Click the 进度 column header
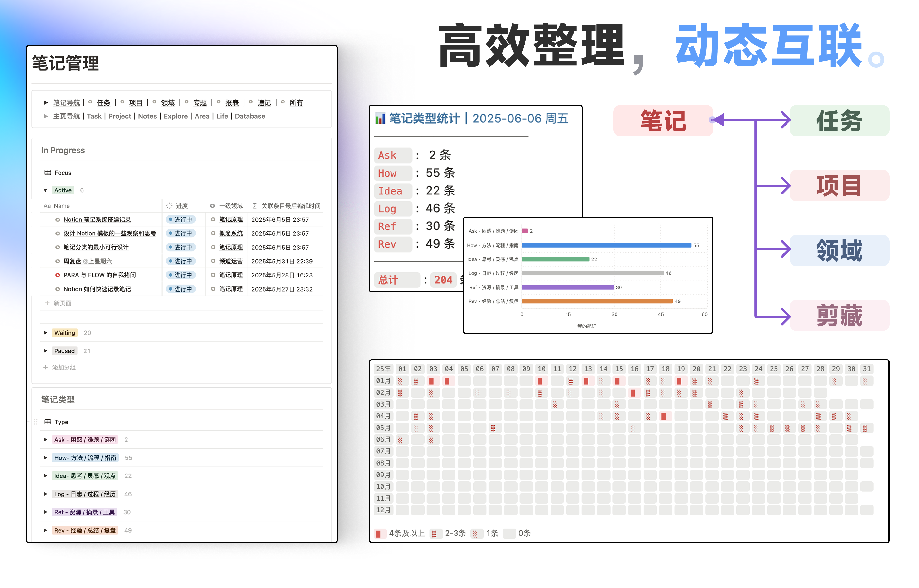The height and width of the screenshot is (588, 919). coord(177,206)
